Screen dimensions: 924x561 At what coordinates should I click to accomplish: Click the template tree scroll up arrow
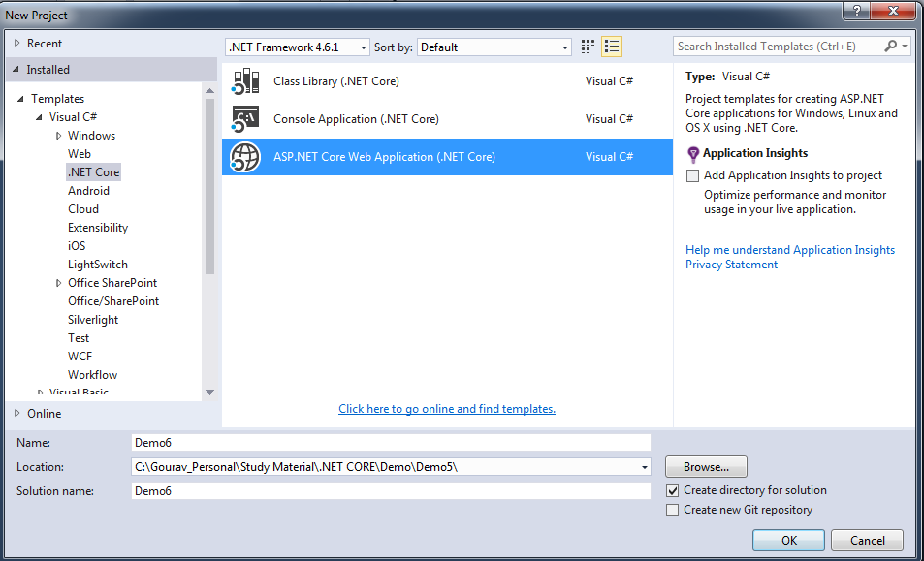209,91
